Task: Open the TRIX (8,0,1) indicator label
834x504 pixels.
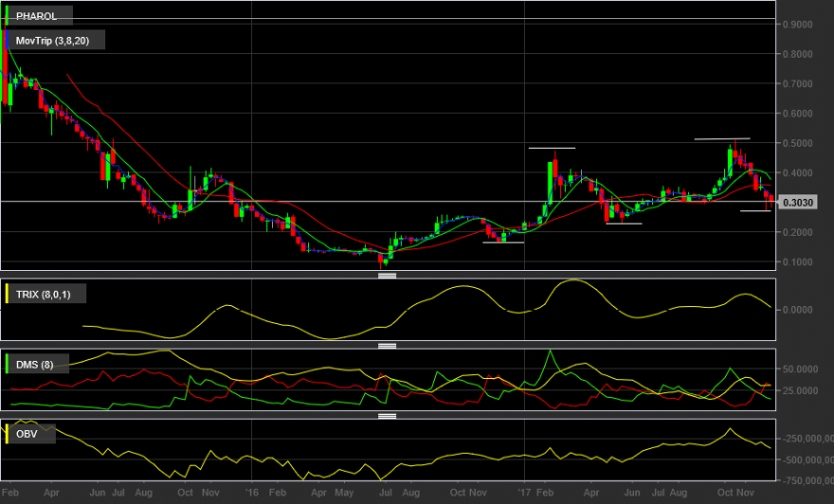Action: point(43,295)
